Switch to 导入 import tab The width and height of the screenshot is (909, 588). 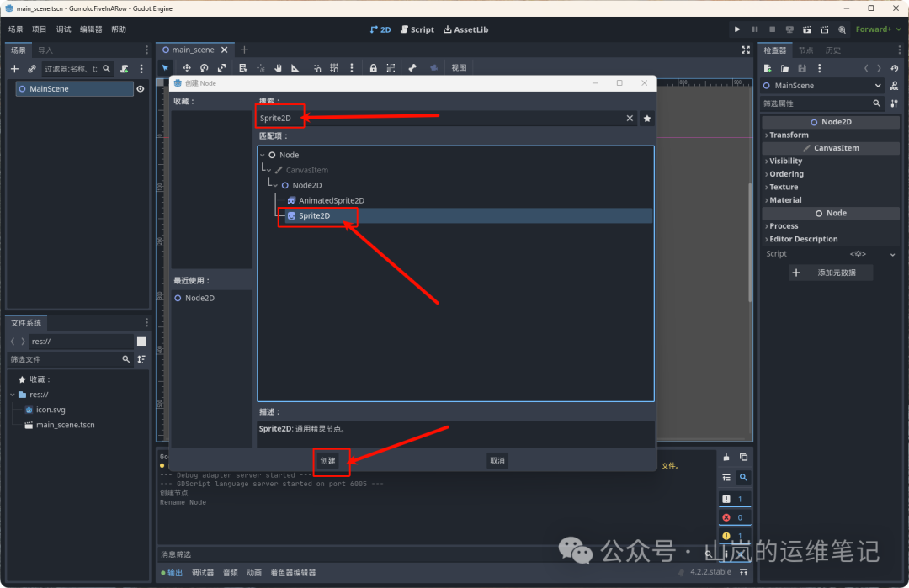(45, 50)
